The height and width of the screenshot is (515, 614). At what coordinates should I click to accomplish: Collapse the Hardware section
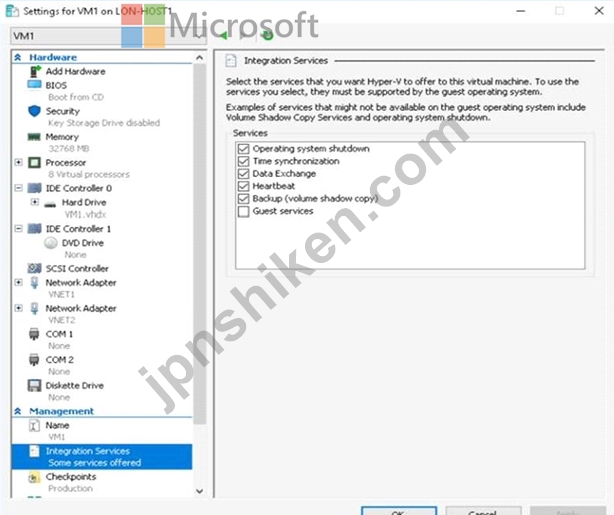pyautogui.click(x=18, y=58)
